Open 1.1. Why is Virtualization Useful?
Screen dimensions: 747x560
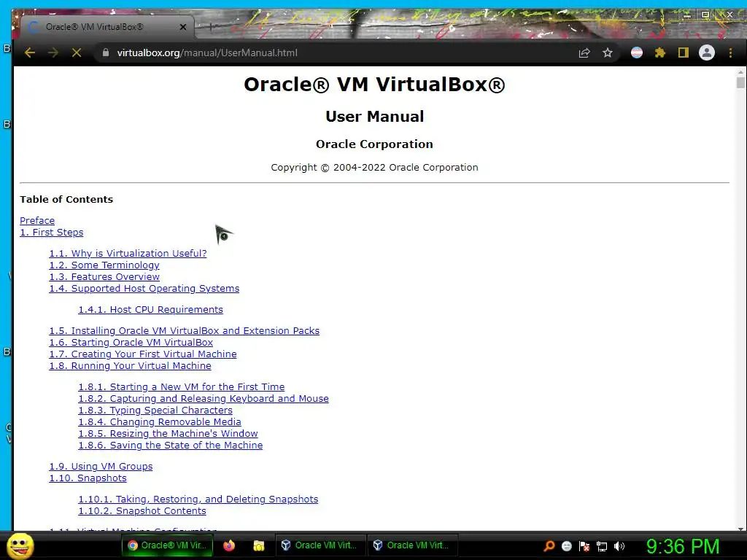click(x=128, y=253)
